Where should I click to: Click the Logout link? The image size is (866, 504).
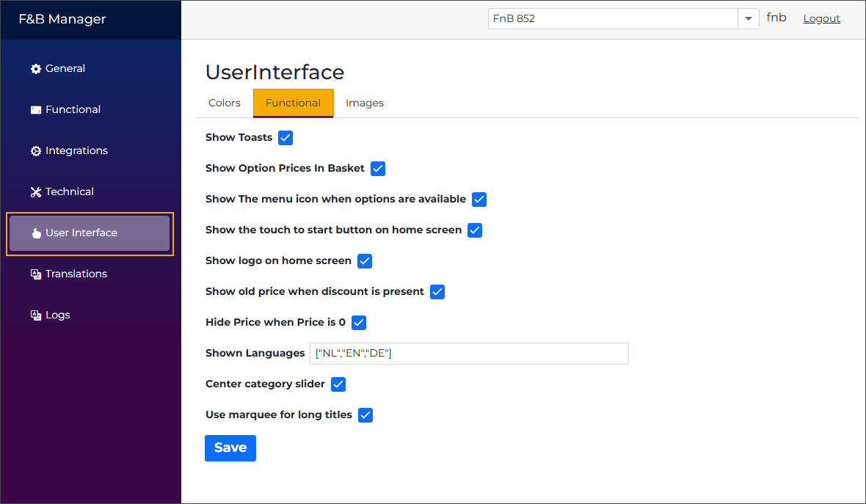(821, 18)
